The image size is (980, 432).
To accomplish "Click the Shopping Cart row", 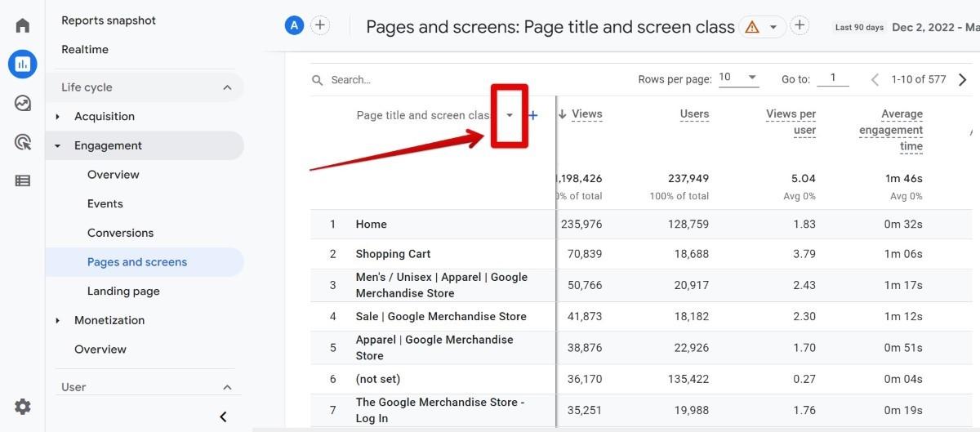I will [393, 254].
